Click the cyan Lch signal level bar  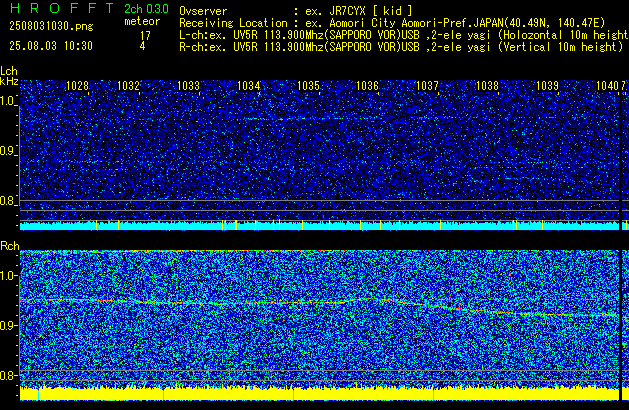(x=319, y=225)
